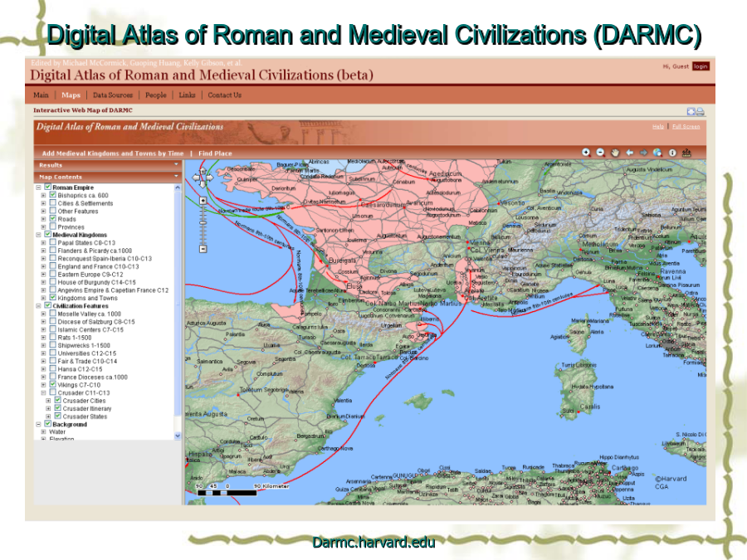Select the Measure distance tool
The image size is (747, 560).
686,153
